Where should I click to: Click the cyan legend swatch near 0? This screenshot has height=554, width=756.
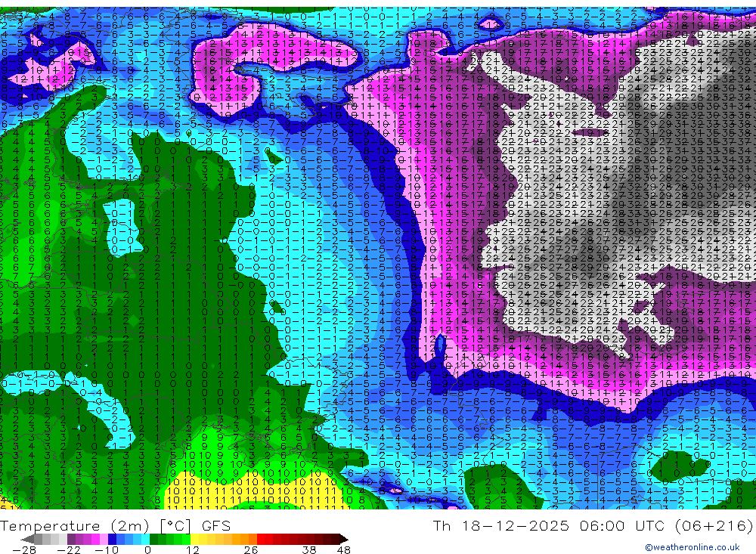point(145,540)
